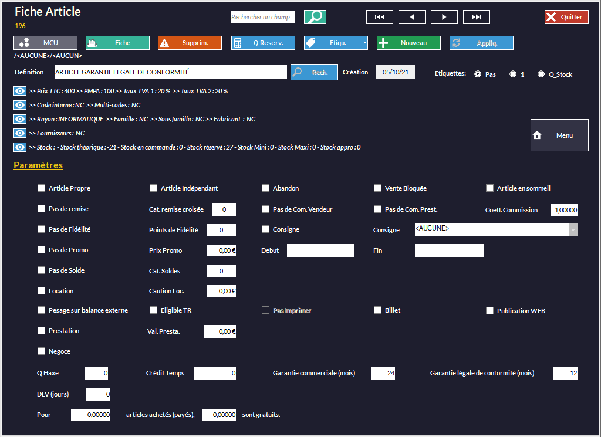Expand the Consigne AUCUNE dropdown
Screen dimensions: 601x437
click(573, 229)
